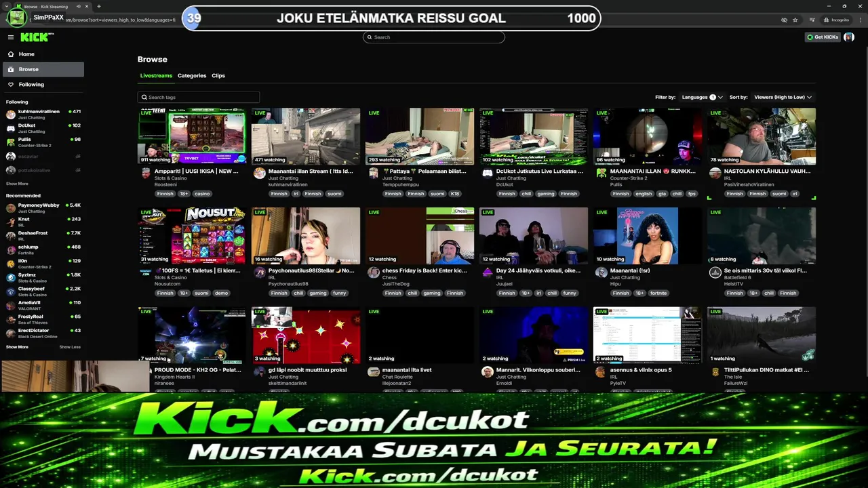
Task: Open the 911 watching Roosteeni stream thumbnail
Action: 192,136
